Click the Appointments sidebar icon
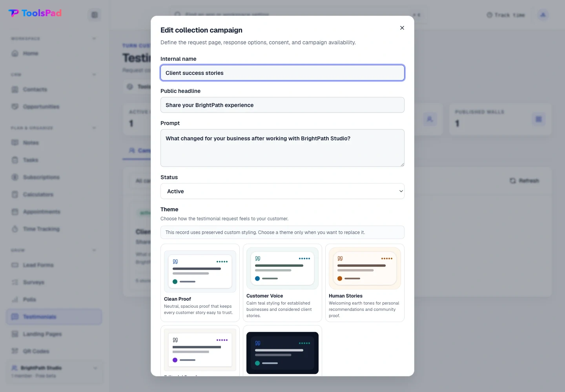 (15, 212)
